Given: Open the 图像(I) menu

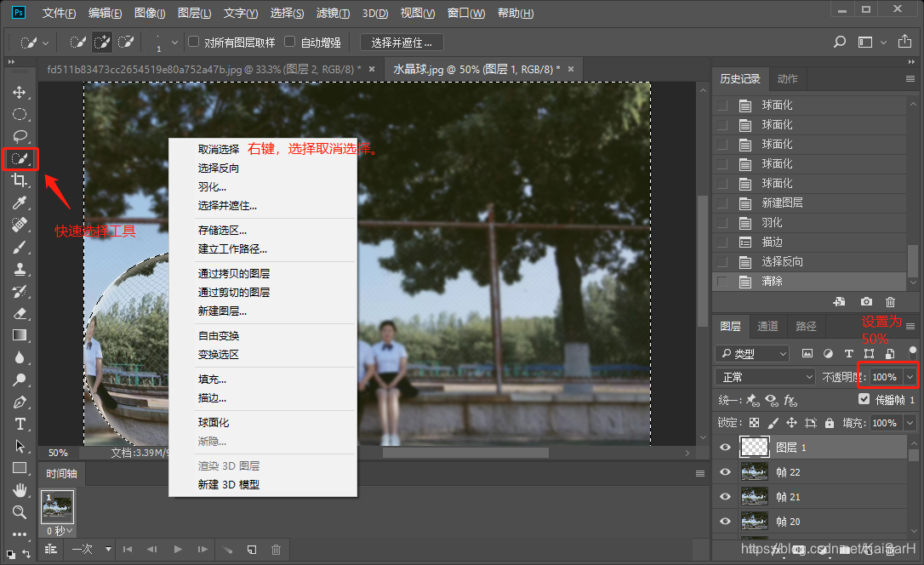Looking at the screenshot, I should tap(150, 13).
